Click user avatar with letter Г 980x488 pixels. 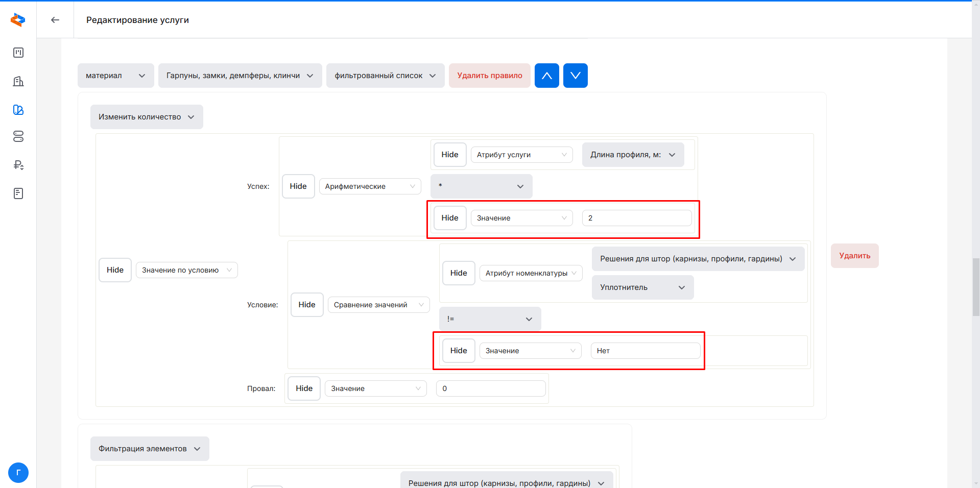pos(18,472)
